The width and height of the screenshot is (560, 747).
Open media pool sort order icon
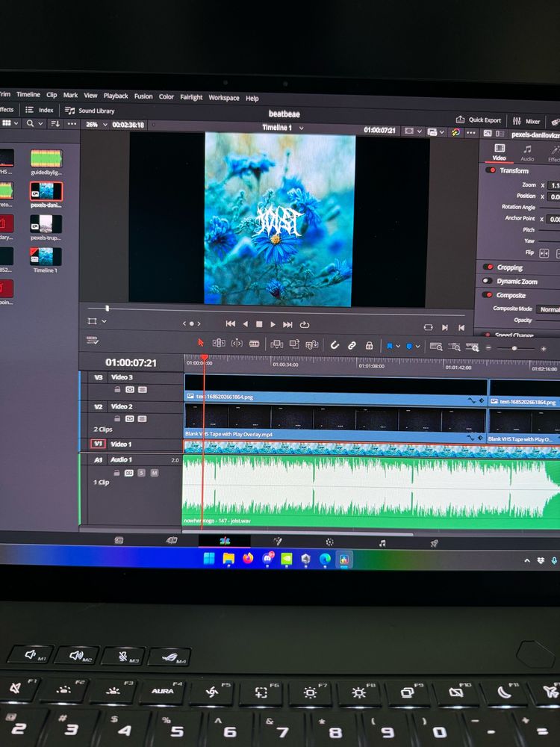coord(55,124)
